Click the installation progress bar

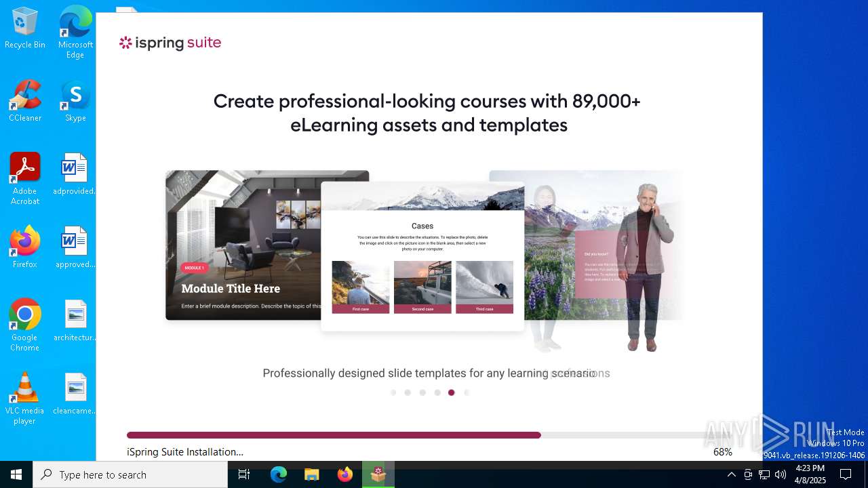coord(429,435)
